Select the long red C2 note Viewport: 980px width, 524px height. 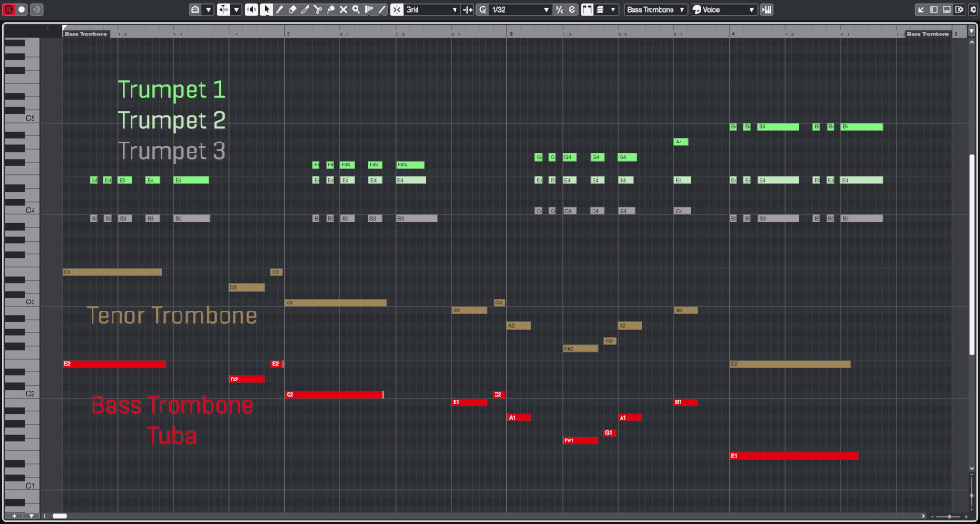pyautogui.click(x=334, y=394)
